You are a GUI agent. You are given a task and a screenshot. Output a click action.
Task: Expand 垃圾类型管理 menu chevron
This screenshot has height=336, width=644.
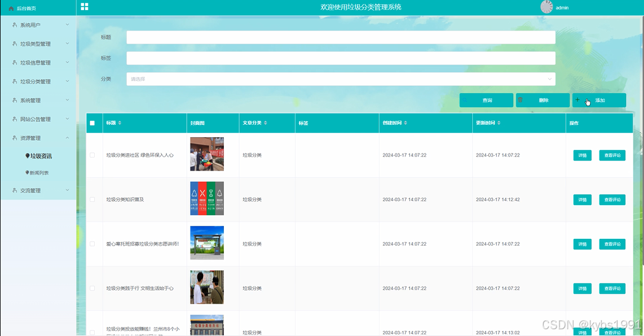tap(67, 43)
